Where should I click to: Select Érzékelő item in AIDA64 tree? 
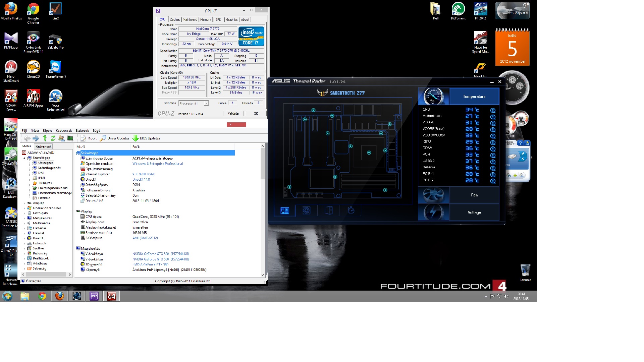tap(42, 198)
